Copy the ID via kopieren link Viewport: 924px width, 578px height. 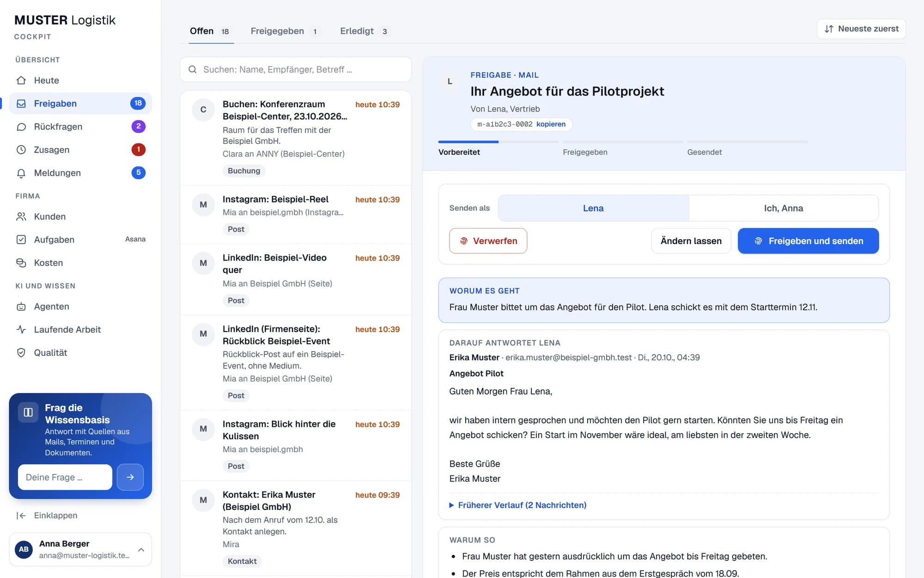551,124
